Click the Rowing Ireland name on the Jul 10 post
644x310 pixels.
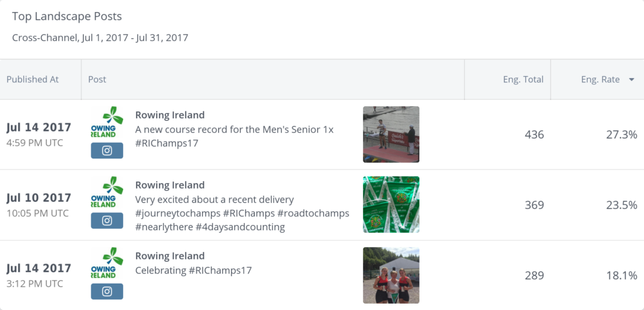[x=170, y=185]
